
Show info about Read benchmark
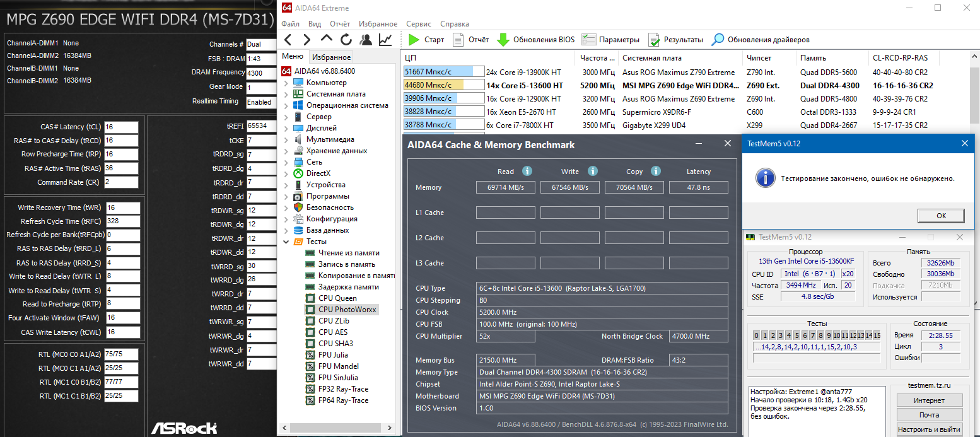[527, 171]
